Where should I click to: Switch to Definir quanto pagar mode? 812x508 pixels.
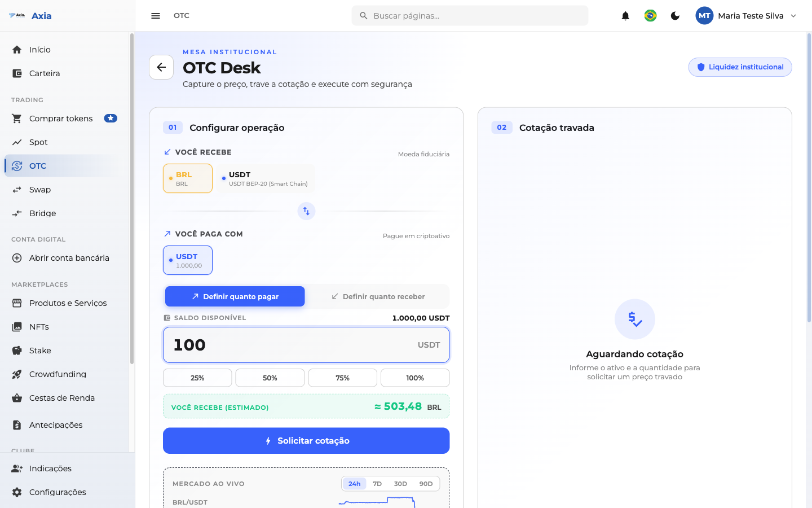point(235,296)
